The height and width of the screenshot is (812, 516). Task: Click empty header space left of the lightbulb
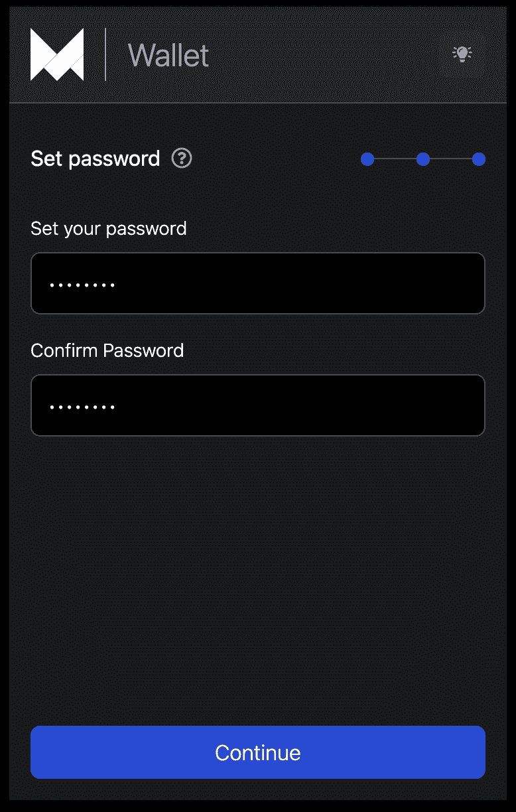[x=332, y=54]
